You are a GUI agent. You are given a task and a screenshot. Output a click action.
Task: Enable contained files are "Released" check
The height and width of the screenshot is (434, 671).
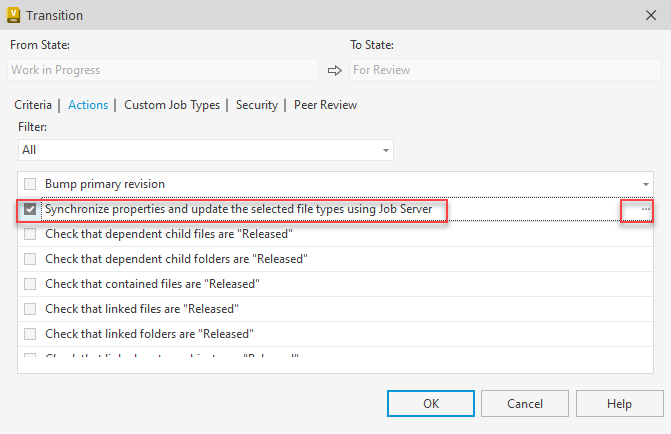click(x=30, y=284)
